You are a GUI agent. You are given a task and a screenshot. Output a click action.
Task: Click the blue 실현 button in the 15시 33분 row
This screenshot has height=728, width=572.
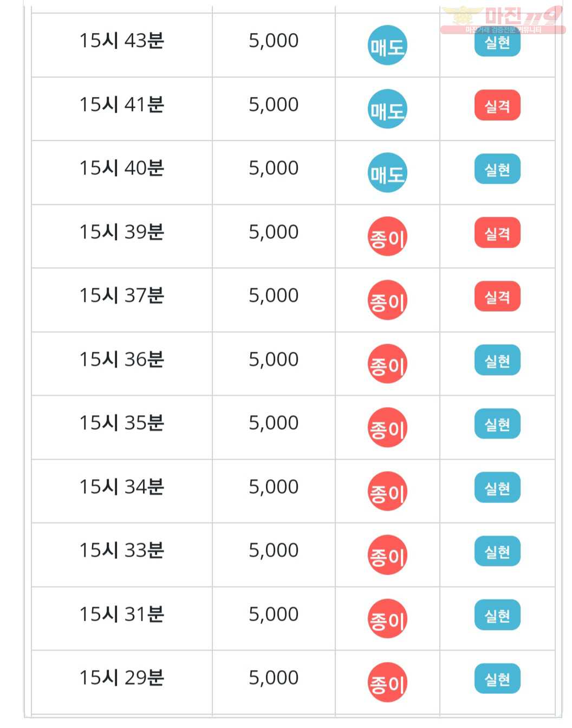pos(497,551)
